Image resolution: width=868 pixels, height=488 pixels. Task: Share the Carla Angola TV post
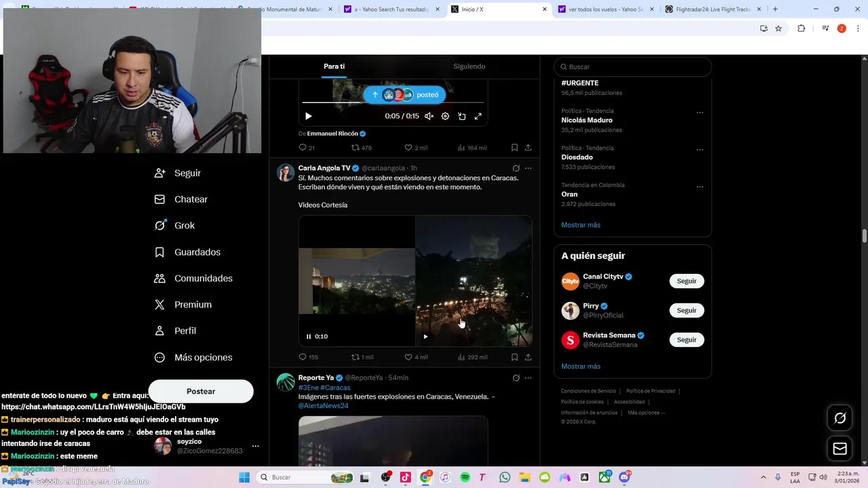[528, 357]
